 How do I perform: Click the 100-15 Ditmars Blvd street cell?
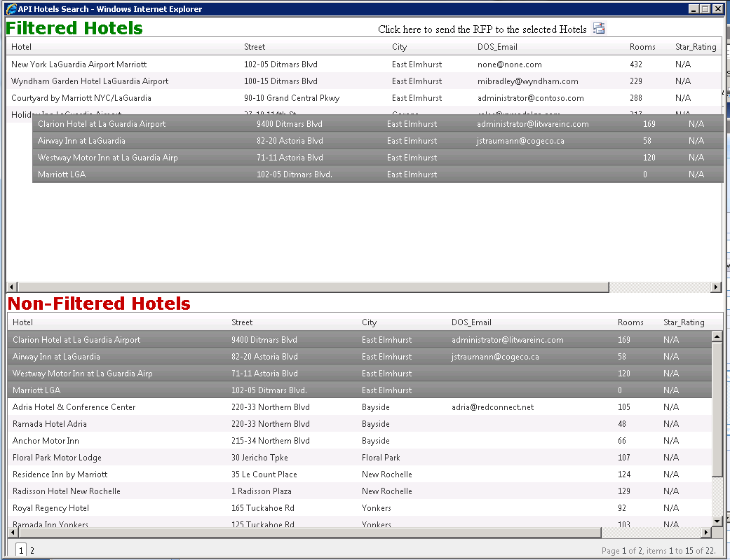point(280,81)
